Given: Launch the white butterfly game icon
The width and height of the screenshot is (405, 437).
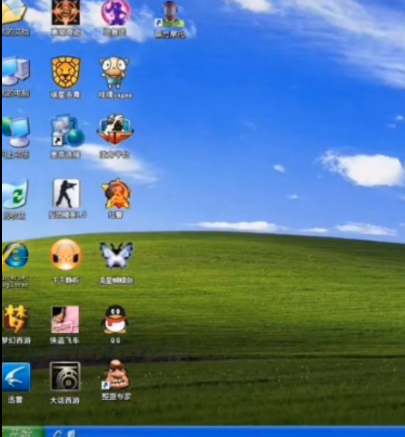Looking at the screenshot, I should tap(116, 255).
